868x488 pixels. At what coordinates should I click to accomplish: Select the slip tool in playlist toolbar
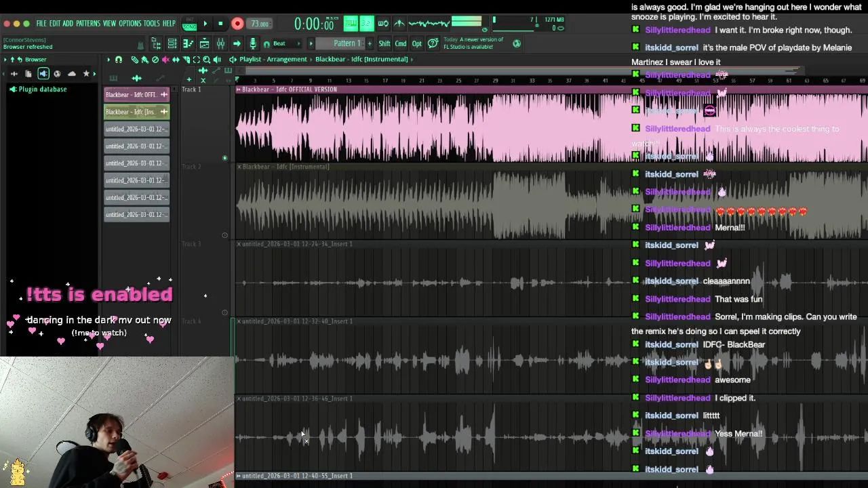[x=176, y=60]
